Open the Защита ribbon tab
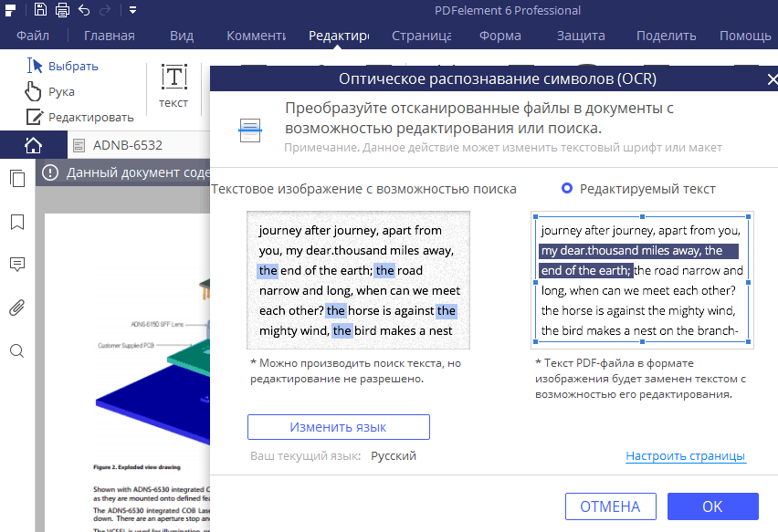778x532 pixels. point(580,36)
